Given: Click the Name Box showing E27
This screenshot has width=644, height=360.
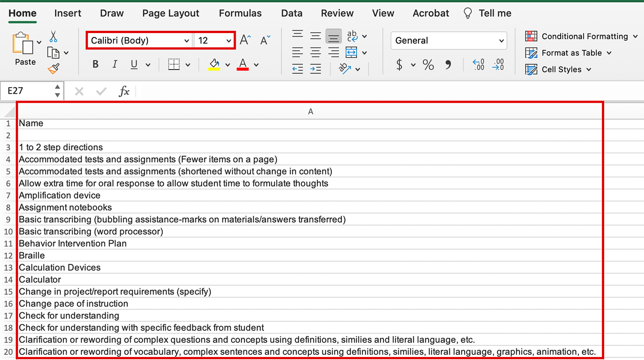Looking at the screenshot, I should point(28,91).
